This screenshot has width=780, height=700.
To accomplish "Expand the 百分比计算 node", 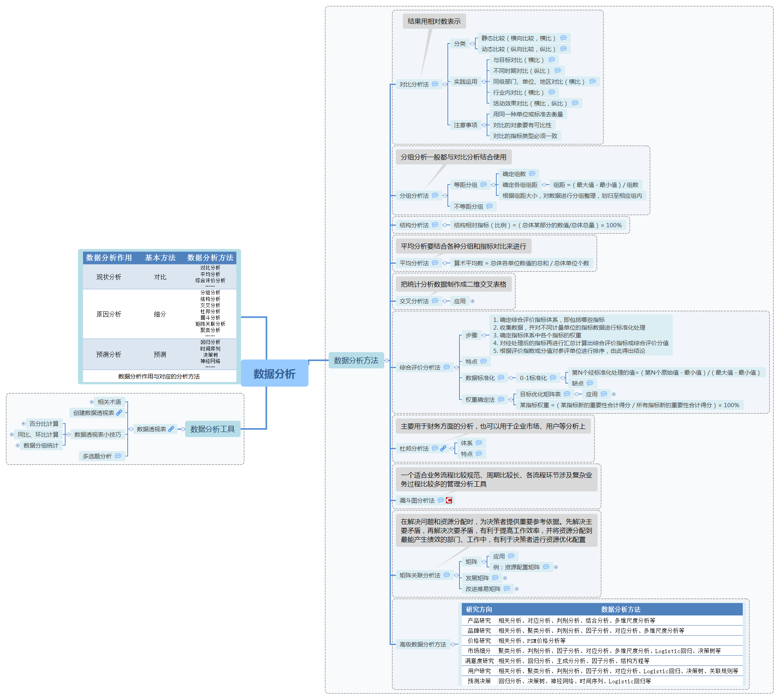I will [x=23, y=424].
